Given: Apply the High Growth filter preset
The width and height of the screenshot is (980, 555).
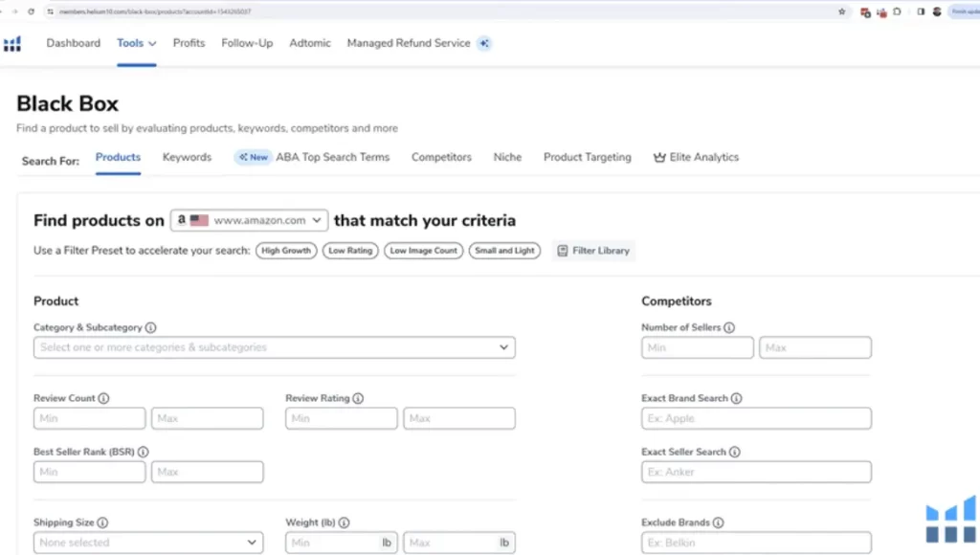Looking at the screenshot, I should tap(286, 251).
